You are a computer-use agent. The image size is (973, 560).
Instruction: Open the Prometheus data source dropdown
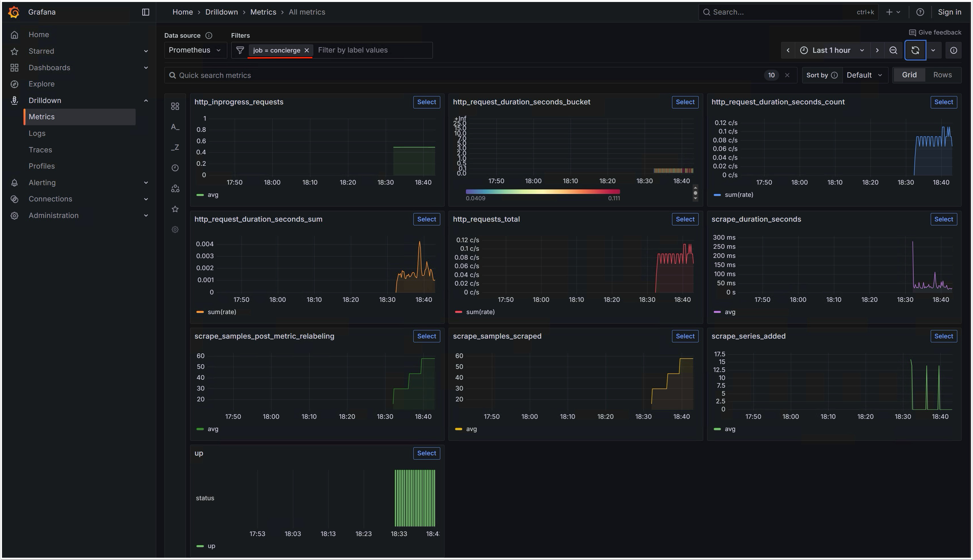pos(195,50)
